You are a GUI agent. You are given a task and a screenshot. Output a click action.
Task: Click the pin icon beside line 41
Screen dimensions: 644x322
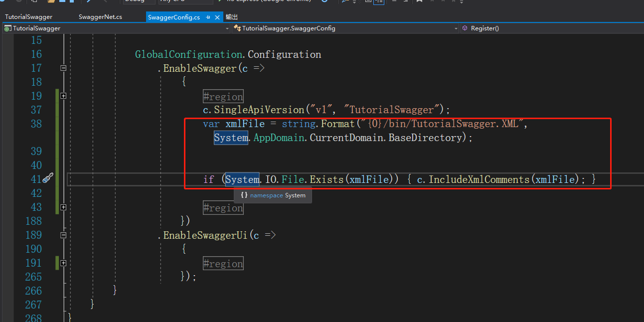[x=47, y=178]
